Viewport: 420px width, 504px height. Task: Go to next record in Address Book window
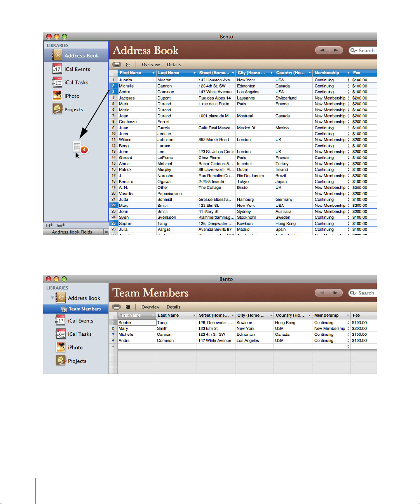(336, 50)
